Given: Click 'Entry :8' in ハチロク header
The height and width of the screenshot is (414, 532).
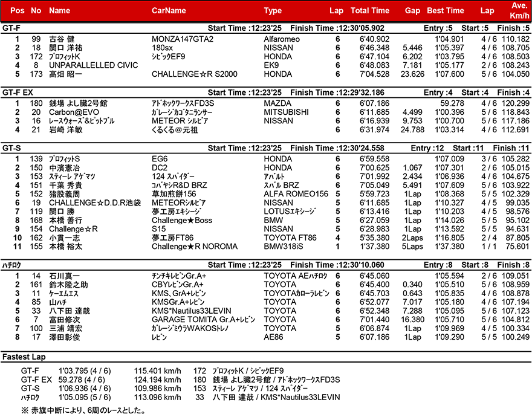Looking at the screenshot, I should [438, 265].
